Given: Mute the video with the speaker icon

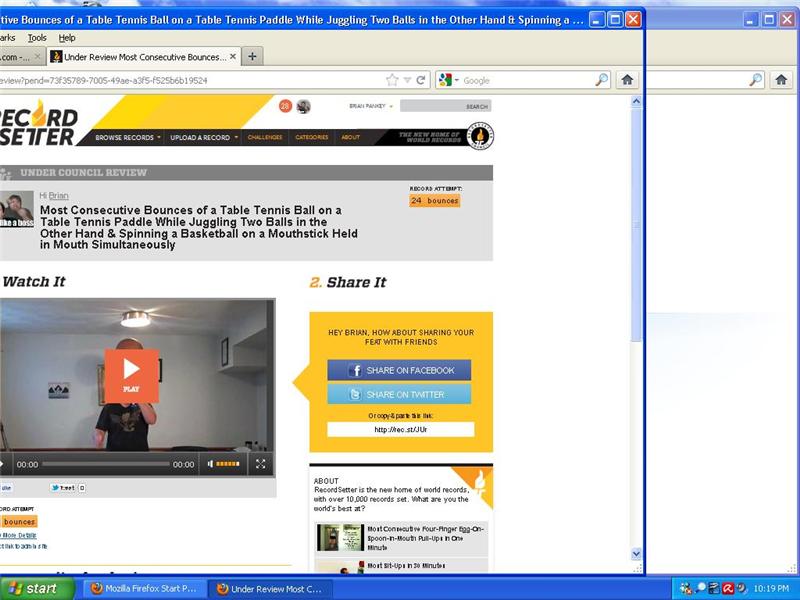Looking at the screenshot, I should point(210,464).
